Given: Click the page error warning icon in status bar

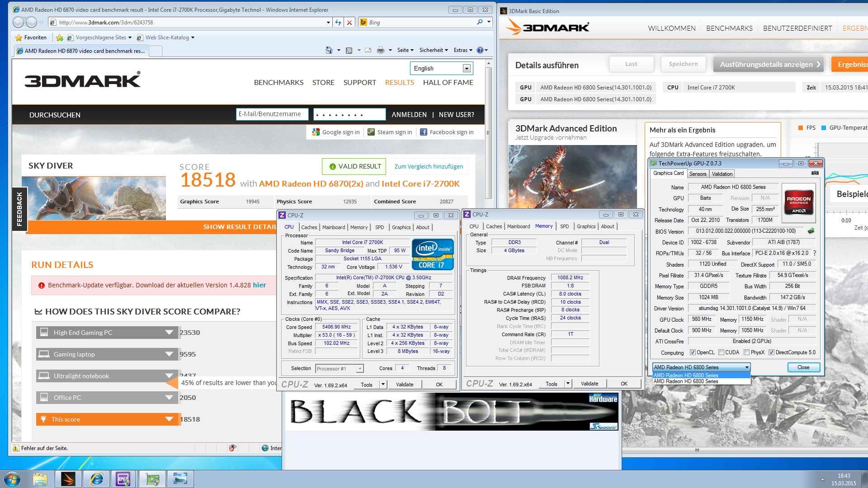Looking at the screenshot, I should tap(16, 448).
